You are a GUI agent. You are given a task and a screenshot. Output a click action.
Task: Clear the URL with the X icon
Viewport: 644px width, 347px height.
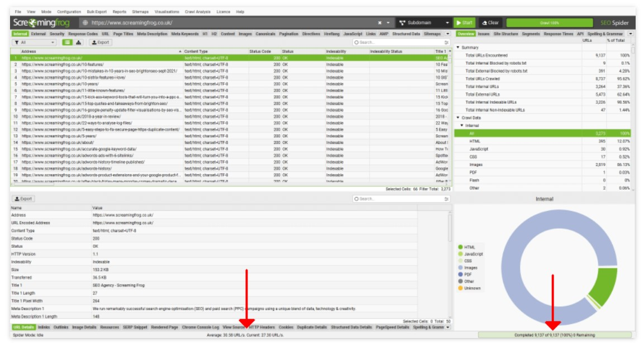[x=379, y=22]
